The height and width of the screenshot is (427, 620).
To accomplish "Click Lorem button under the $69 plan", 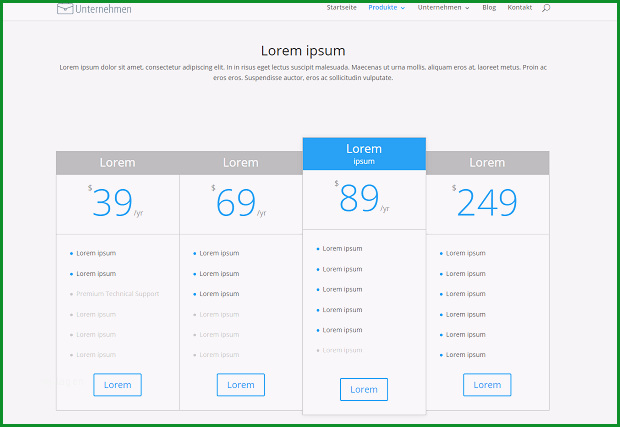I will [241, 385].
